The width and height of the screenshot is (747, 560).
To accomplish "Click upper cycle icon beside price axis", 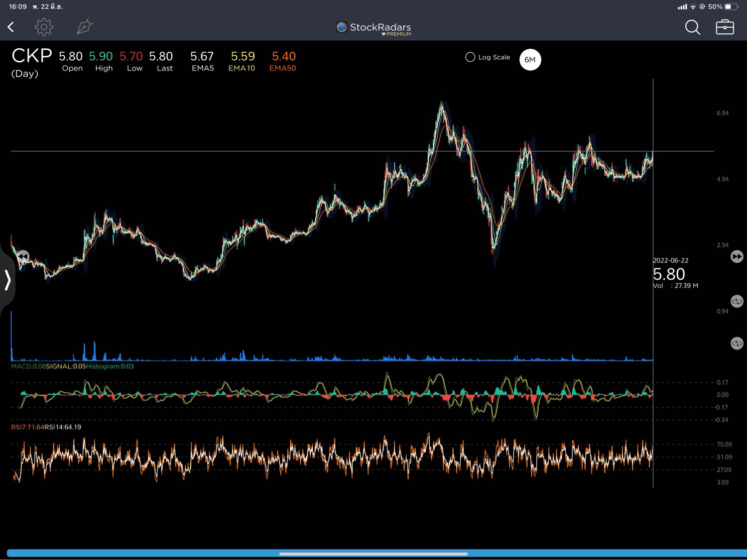I will [x=737, y=301].
